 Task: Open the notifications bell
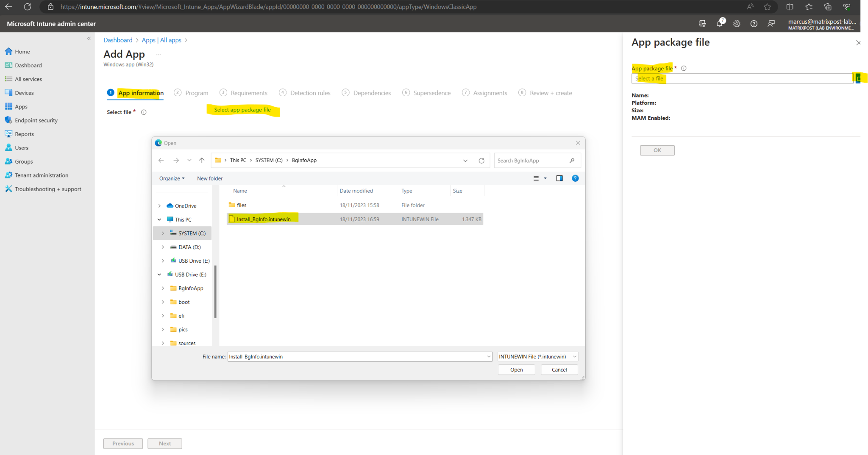[x=719, y=24]
